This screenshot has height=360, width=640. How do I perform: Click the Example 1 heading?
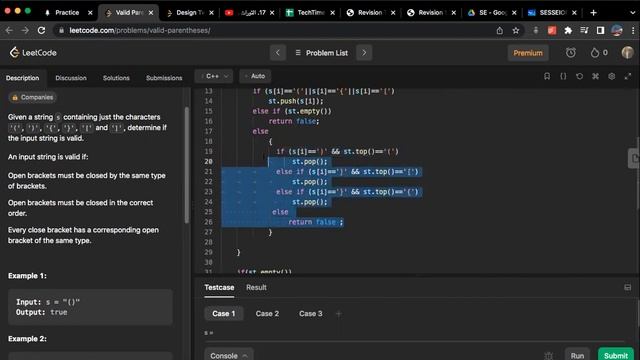27,276
